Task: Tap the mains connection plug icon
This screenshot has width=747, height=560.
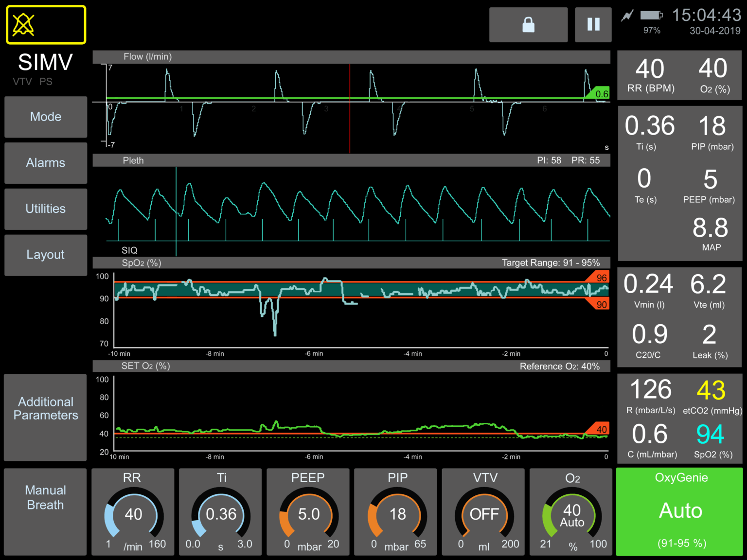Action: [x=627, y=16]
